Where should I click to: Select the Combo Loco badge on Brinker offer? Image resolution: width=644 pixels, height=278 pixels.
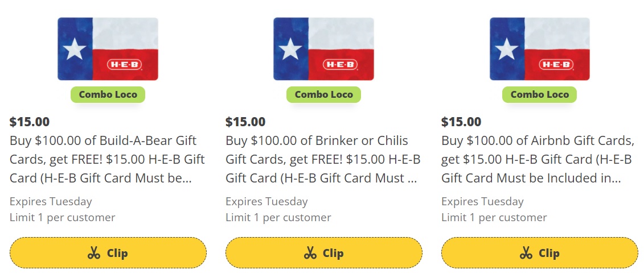323,95
